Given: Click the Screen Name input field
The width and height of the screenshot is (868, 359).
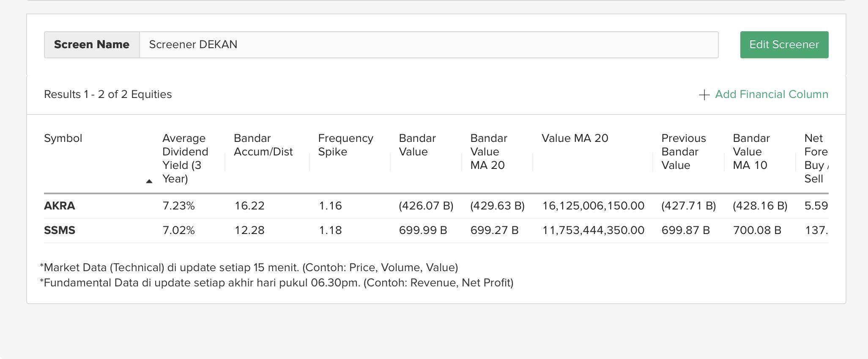Looking at the screenshot, I should point(428,45).
